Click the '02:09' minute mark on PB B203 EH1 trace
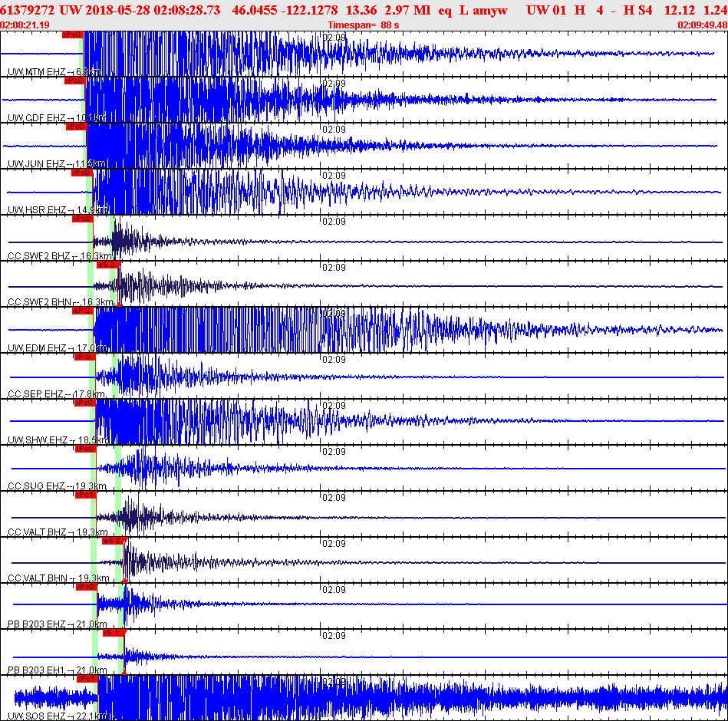Viewport: 728px width, 721px height. [334, 635]
